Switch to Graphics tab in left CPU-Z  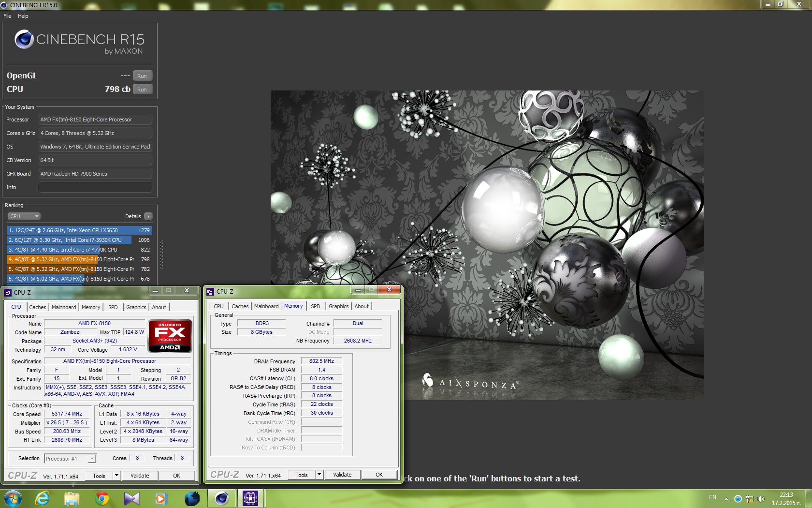[136, 307]
